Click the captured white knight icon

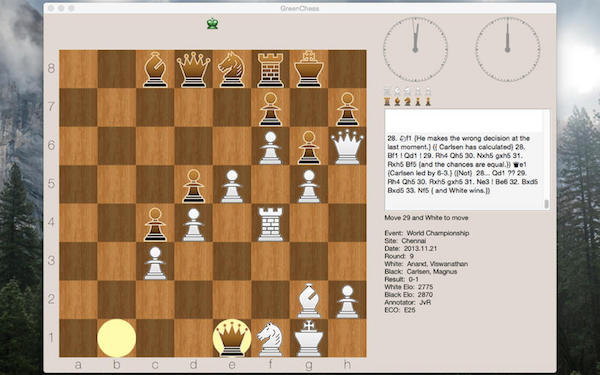coord(408,92)
